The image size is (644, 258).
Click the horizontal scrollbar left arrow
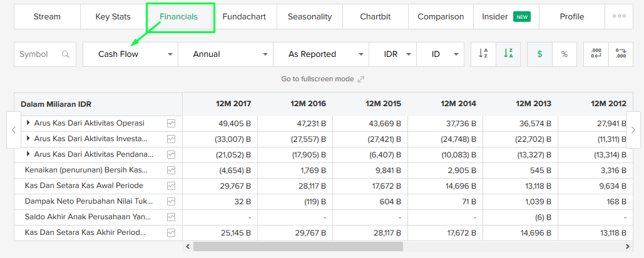click(188, 247)
